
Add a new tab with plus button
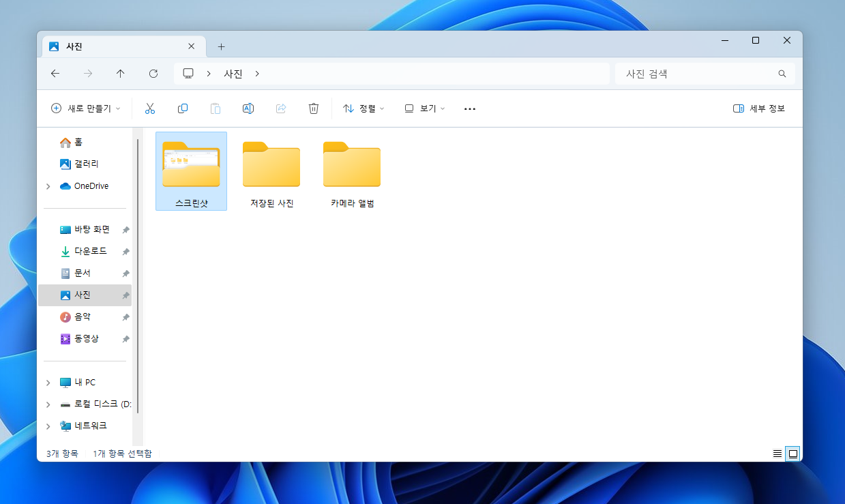coord(221,46)
